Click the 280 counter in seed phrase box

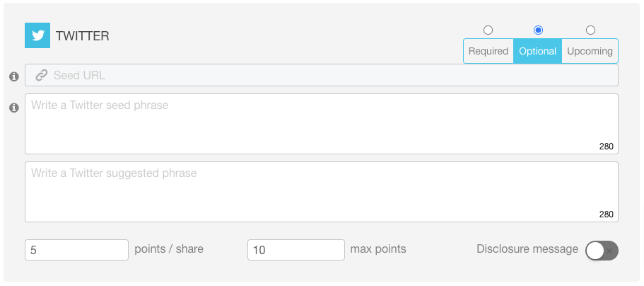tap(607, 146)
